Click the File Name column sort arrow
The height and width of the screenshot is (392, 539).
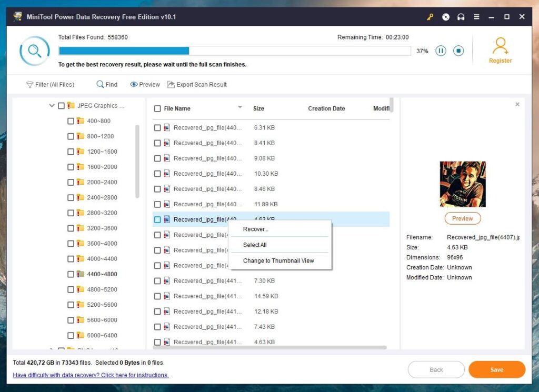tap(240, 107)
